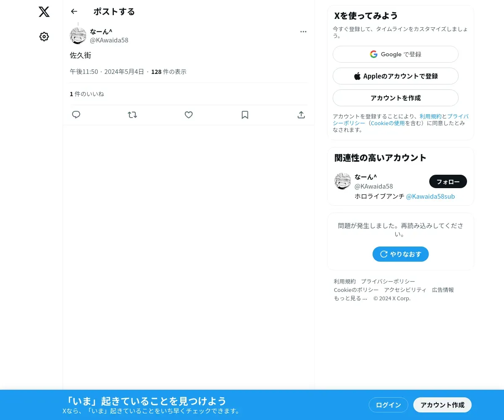Open footer Cookieのポリシー link
The height and width of the screenshot is (420, 504).
point(356,290)
